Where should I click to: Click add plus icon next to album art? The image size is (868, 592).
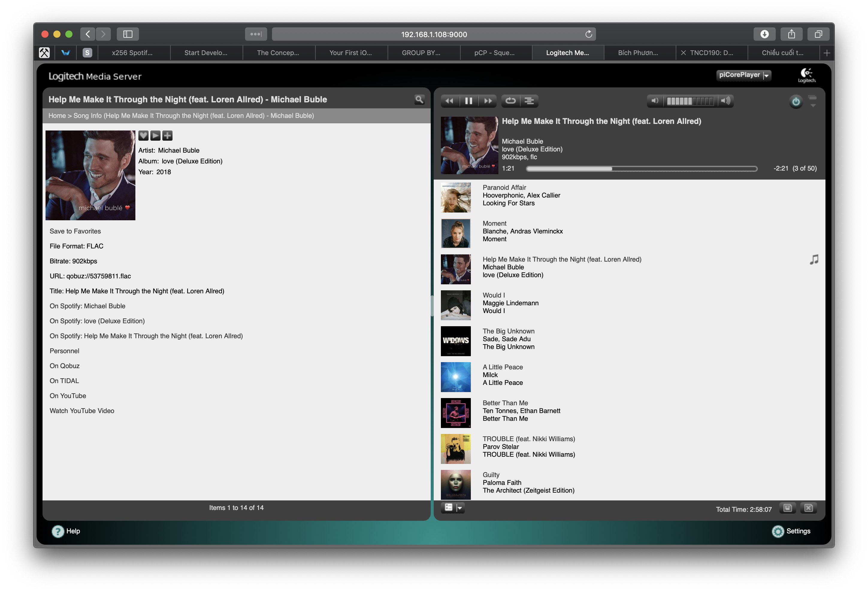(167, 136)
